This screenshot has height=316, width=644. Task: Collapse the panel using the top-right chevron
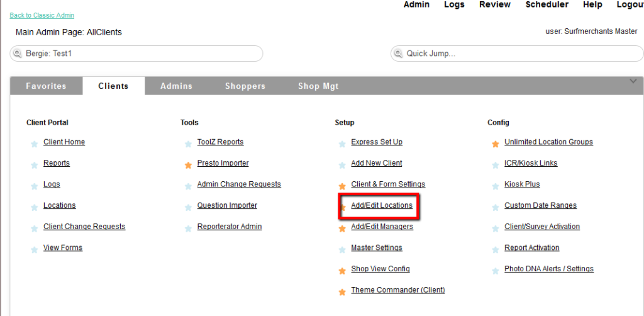pyautogui.click(x=633, y=81)
